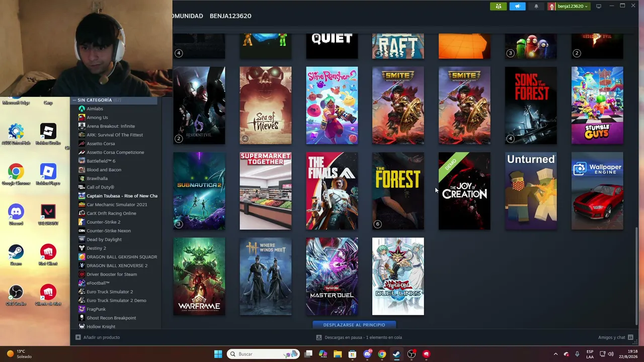Collapse the SIN CATEGORÍA section
The height and width of the screenshot is (362, 644).
pyautogui.click(x=74, y=100)
